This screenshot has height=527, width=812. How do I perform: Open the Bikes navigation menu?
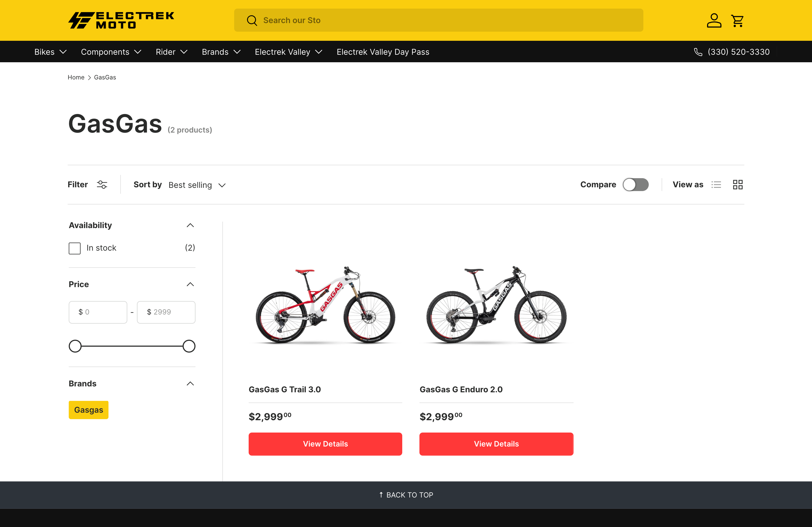click(x=50, y=52)
